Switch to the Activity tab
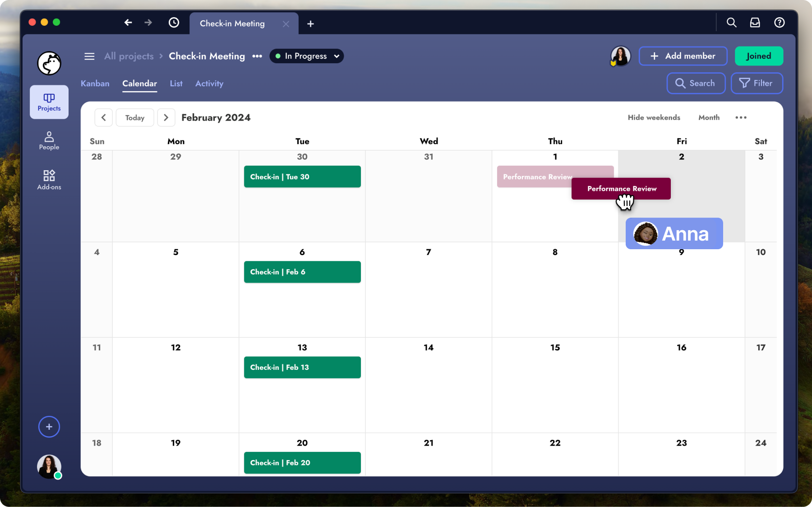812x507 pixels. [209, 84]
